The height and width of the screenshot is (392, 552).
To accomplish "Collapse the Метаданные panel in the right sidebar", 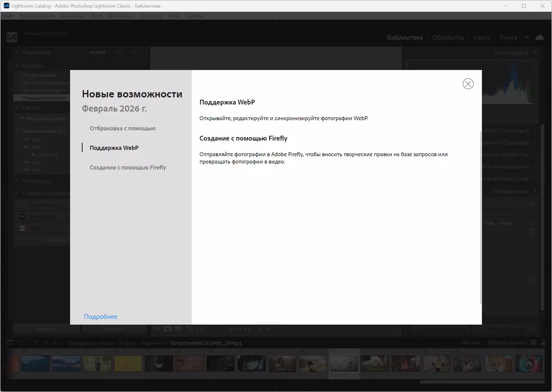I will [x=535, y=191].
